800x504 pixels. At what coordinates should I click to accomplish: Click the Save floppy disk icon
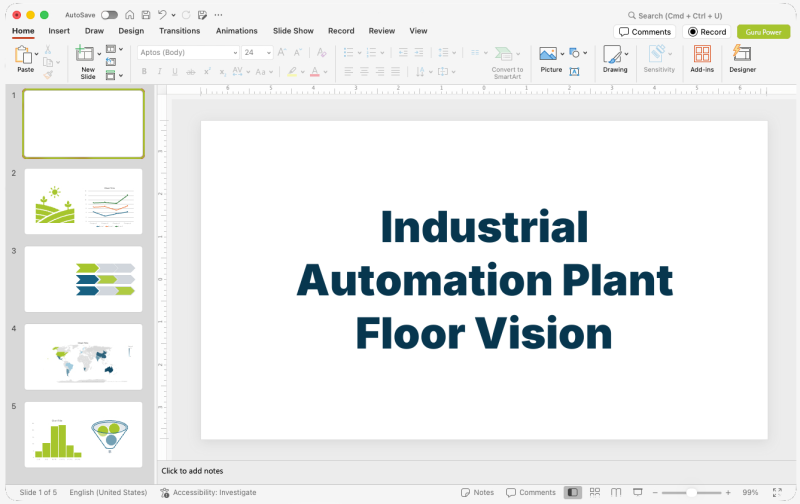[x=146, y=15]
